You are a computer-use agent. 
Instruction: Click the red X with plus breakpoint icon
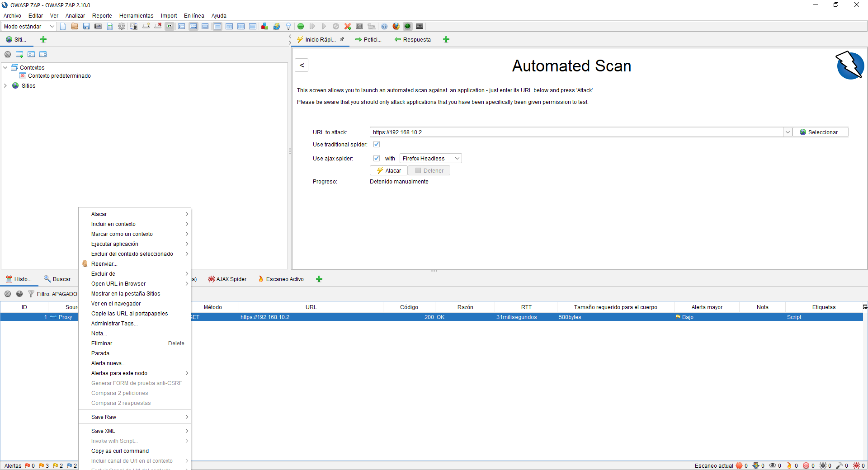[348, 26]
